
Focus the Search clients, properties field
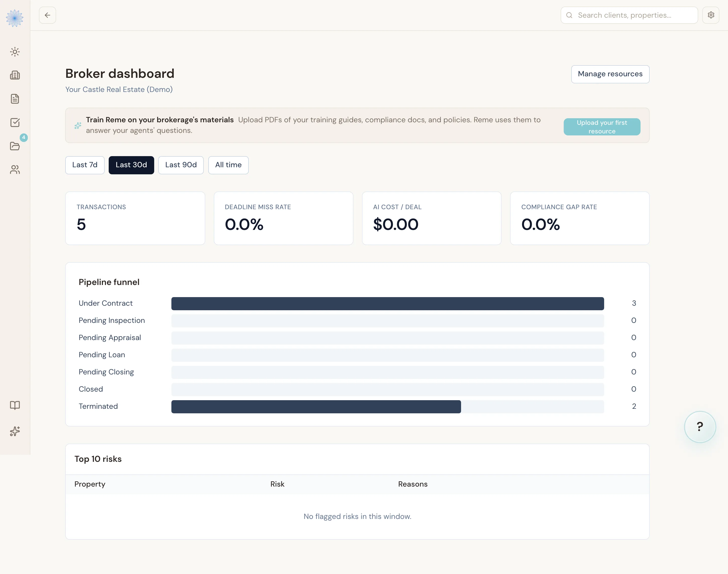(629, 15)
